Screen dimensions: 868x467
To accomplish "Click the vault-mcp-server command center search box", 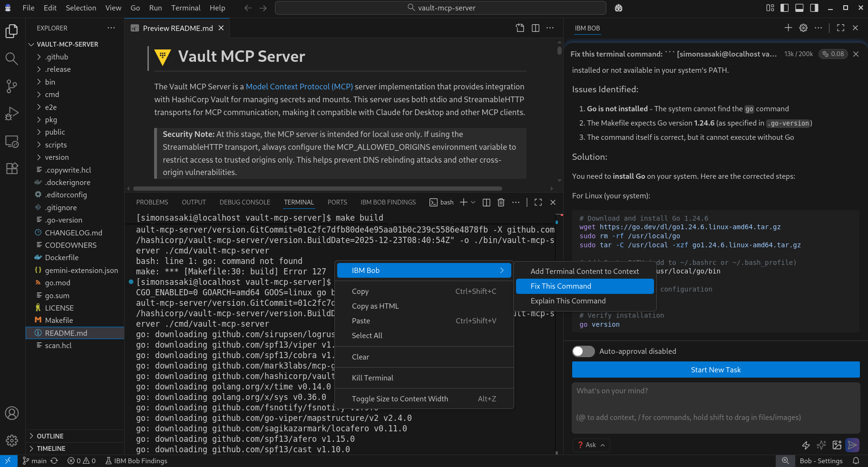I will click(x=440, y=8).
